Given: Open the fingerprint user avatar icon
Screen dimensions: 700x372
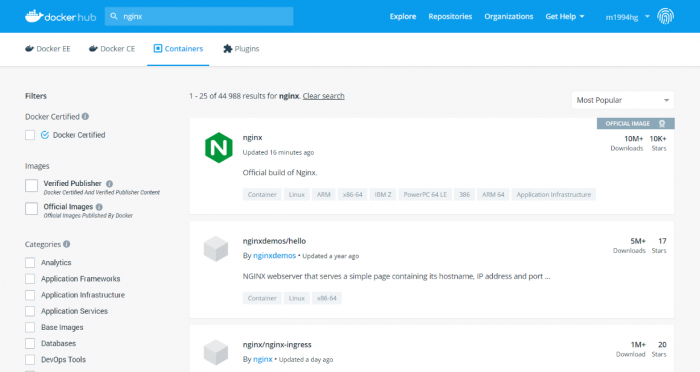Looking at the screenshot, I should pyautogui.click(x=665, y=17).
